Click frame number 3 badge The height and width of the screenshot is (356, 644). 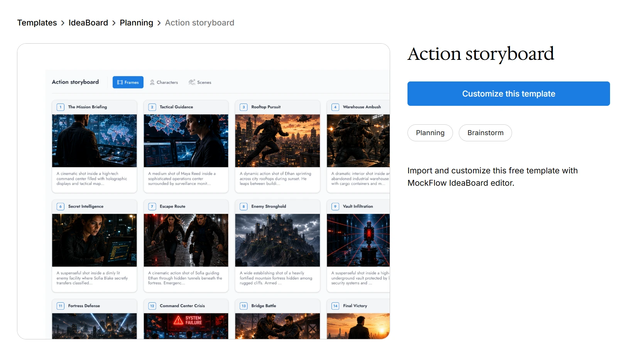click(243, 107)
